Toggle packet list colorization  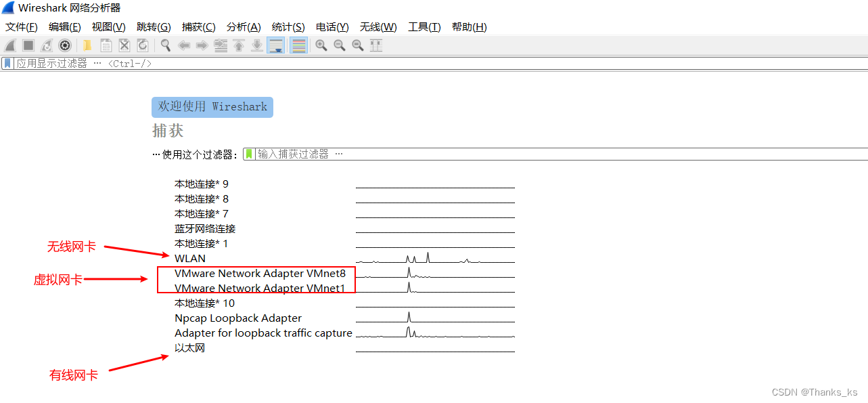pyautogui.click(x=298, y=45)
